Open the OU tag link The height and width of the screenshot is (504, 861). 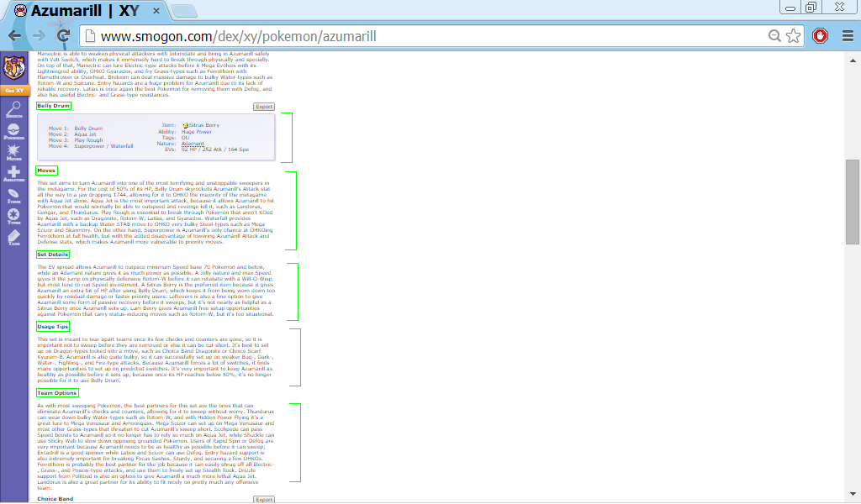(x=185, y=139)
